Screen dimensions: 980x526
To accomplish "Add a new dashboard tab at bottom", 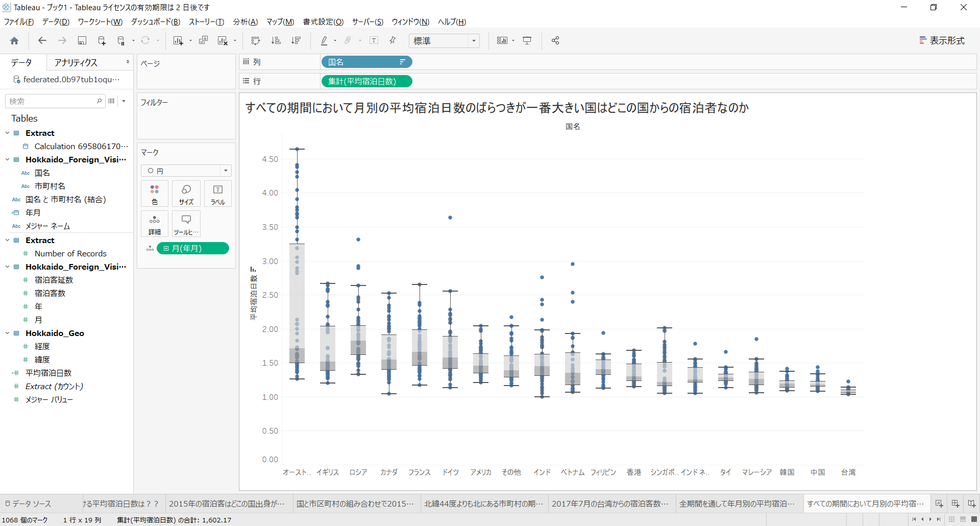I will [x=955, y=504].
